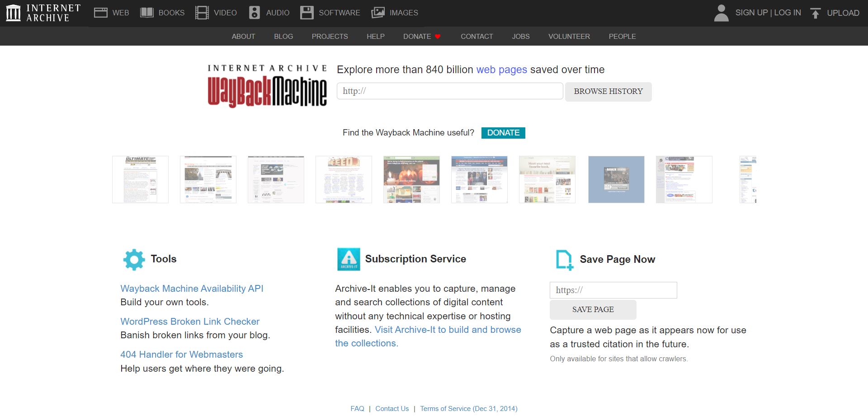Viewport: 868px width, 420px height.
Task: Open the Audio speaker icon
Action: click(255, 13)
